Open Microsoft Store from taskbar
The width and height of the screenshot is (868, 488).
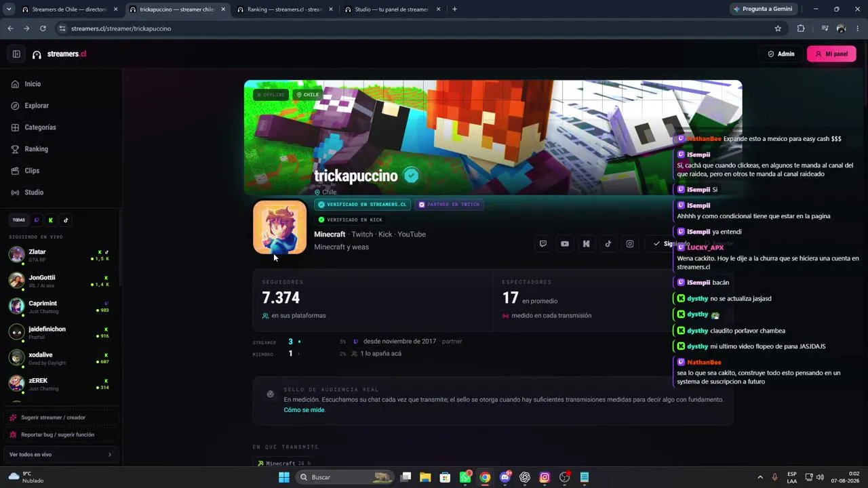pos(445,477)
